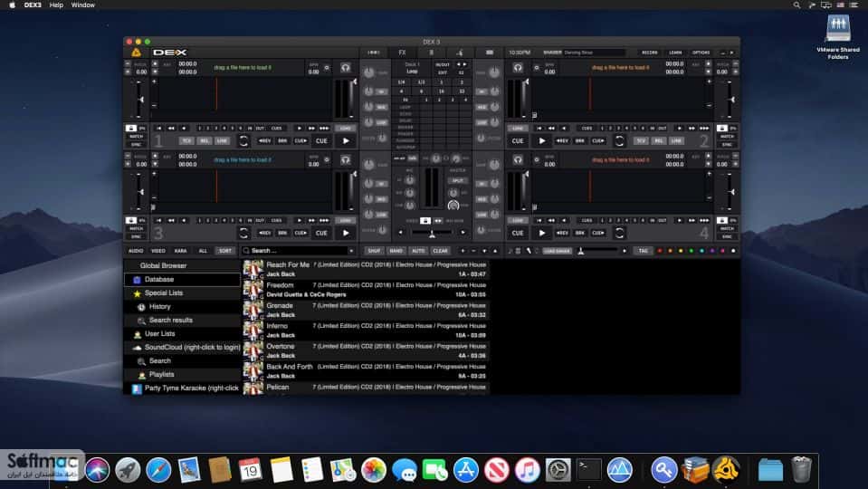Click the Deck 1 play button
Viewport: 868px width, 489px height.
(346, 140)
